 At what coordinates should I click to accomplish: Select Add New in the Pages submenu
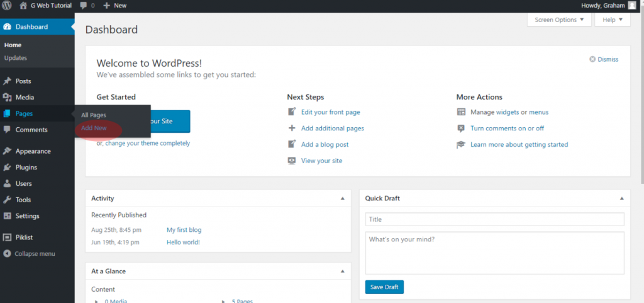(x=94, y=128)
